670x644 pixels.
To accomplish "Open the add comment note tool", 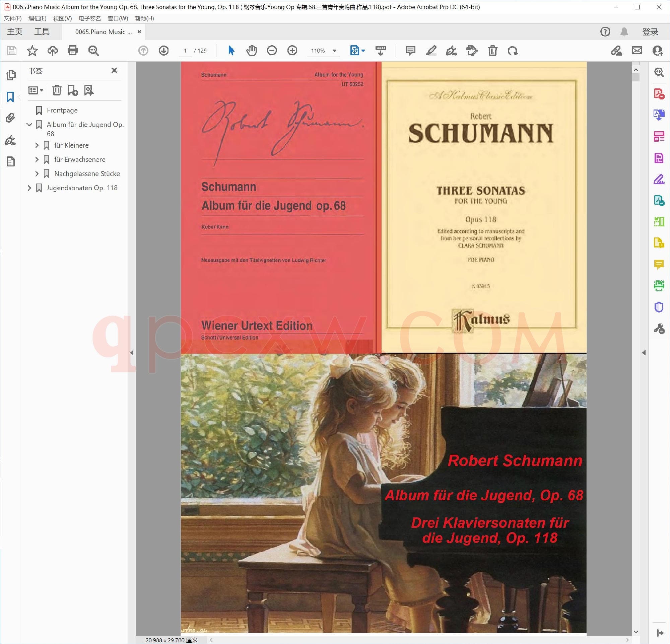I will pyautogui.click(x=410, y=51).
